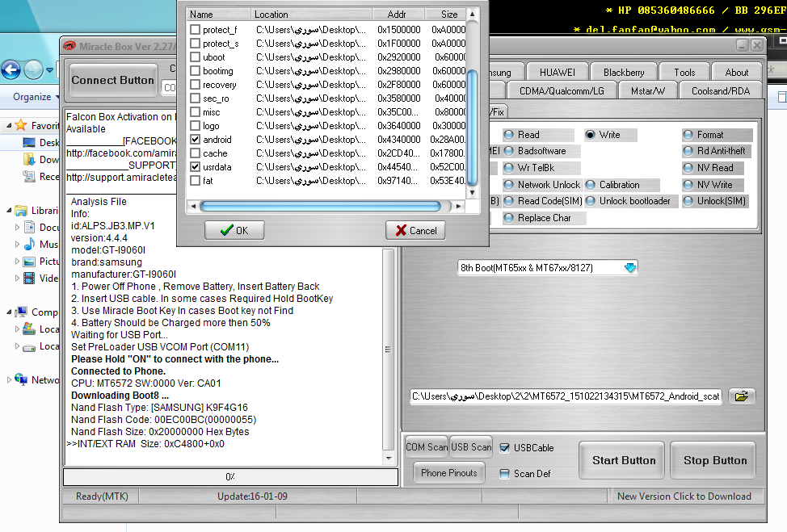Select the Network icon in Explorer sidebar
The image size is (787, 532).
tap(21, 379)
